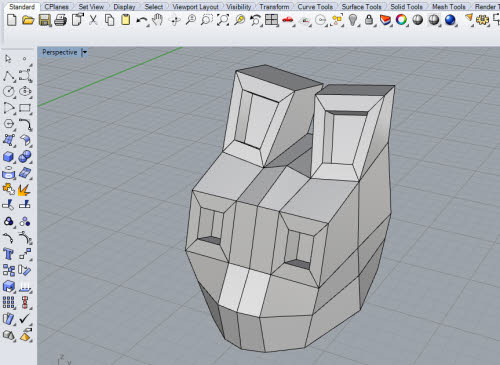This screenshot has height=365, width=500.
Task: Open the Layers panel icon
Action: tap(385, 20)
